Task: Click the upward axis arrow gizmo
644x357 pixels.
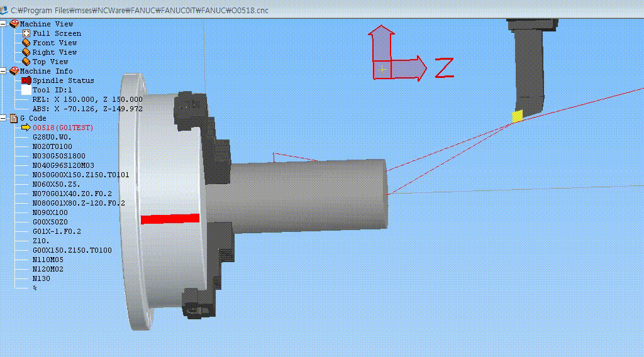Action: (382, 43)
